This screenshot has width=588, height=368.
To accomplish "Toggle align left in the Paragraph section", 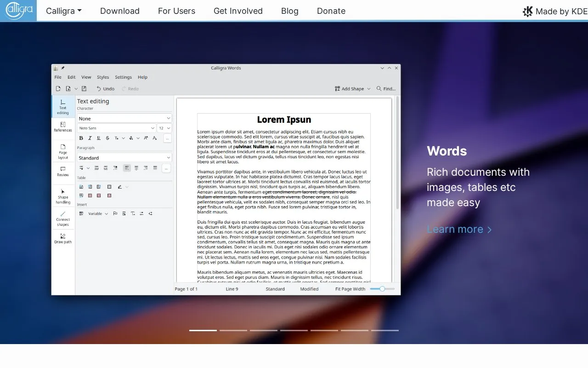I will (x=127, y=168).
